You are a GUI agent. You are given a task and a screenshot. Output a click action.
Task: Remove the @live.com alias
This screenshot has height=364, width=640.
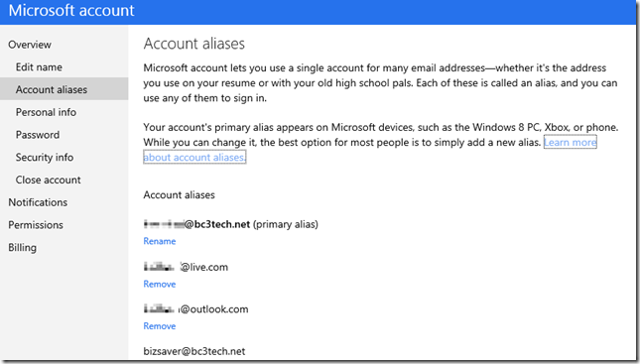point(159,284)
